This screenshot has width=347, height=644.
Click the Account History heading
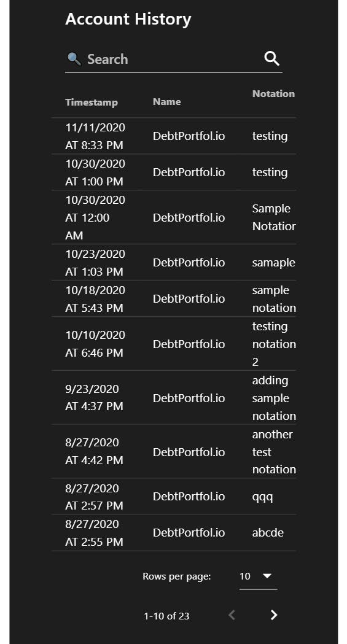click(128, 19)
